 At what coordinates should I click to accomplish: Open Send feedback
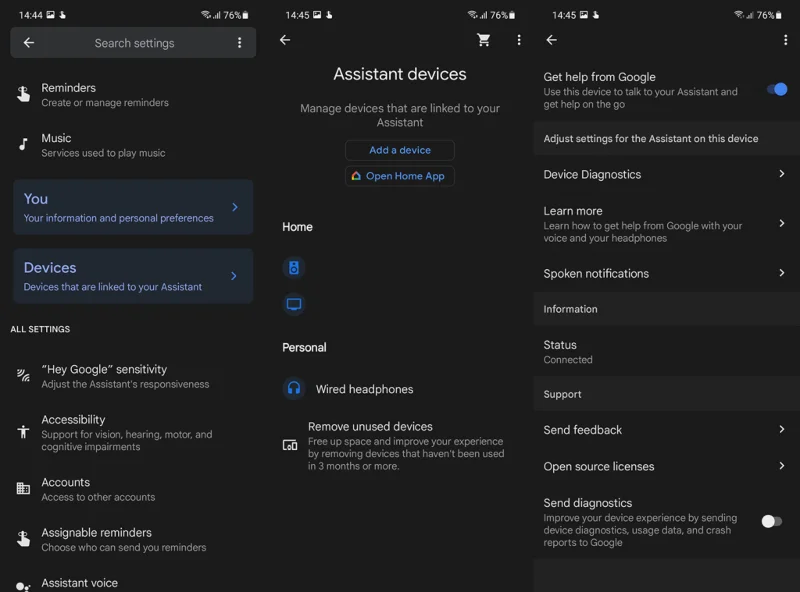coord(667,430)
